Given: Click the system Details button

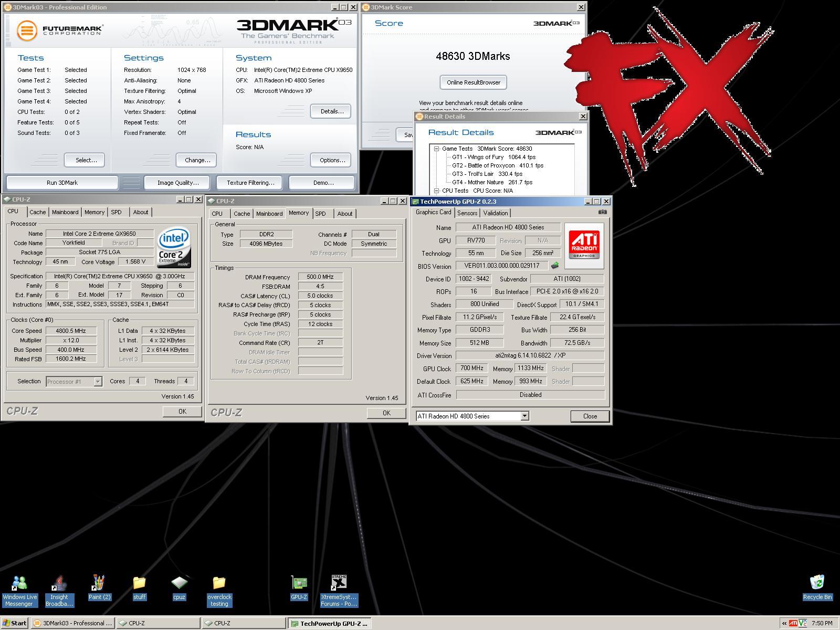Looking at the screenshot, I should click(x=332, y=111).
